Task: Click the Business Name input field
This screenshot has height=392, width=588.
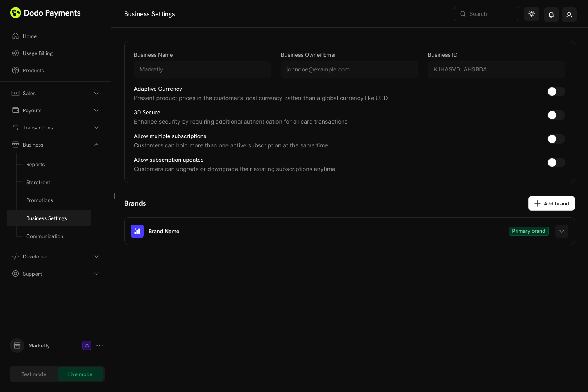Action: pos(203,69)
